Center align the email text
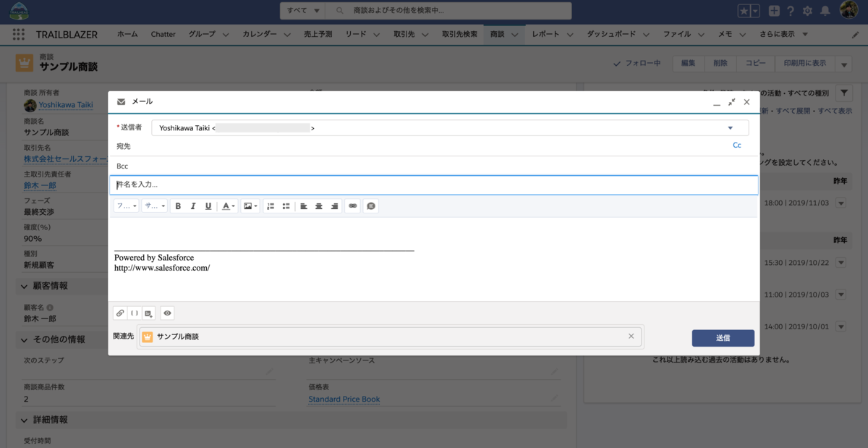The height and width of the screenshot is (448, 868). click(319, 206)
